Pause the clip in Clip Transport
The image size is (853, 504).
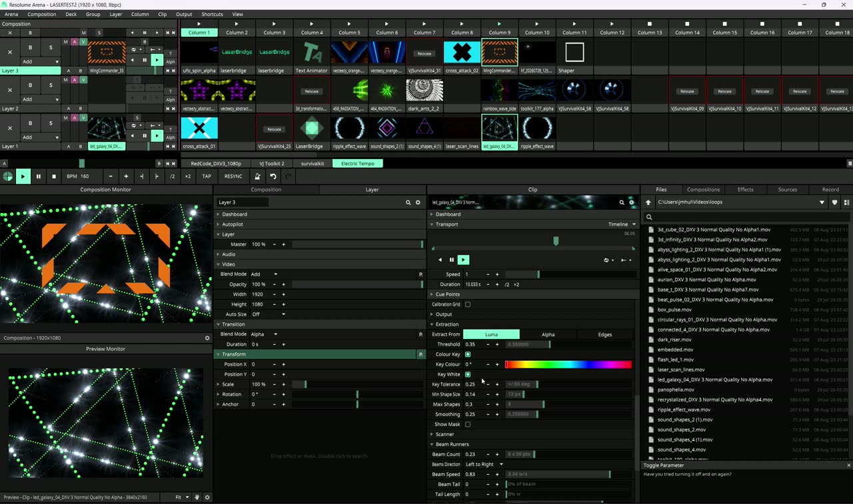[451, 260]
